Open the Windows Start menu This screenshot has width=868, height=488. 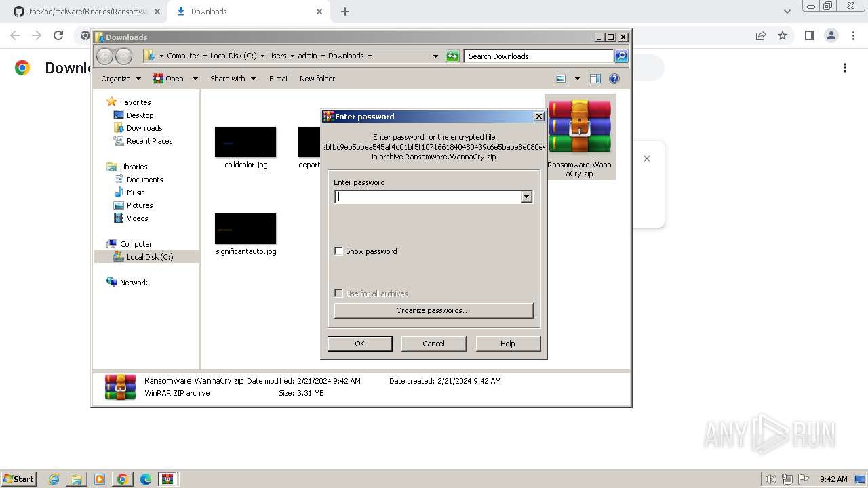point(18,479)
